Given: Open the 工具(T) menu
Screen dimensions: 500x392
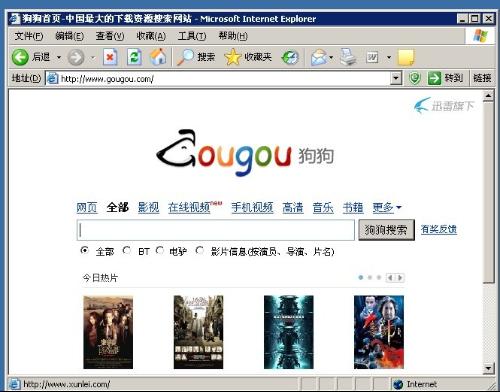Looking at the screenshot, I should pos(192,36).
